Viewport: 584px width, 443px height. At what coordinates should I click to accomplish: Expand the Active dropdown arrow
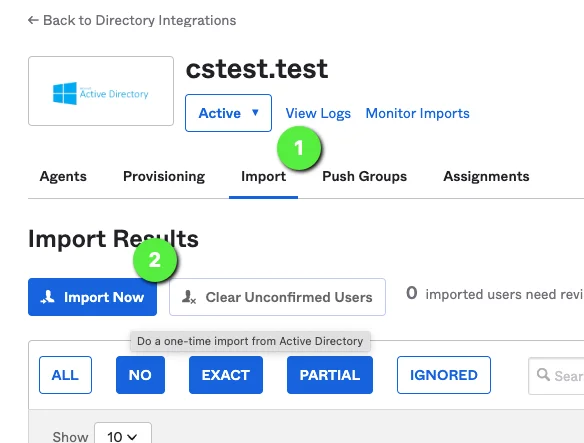coord(255,113)
